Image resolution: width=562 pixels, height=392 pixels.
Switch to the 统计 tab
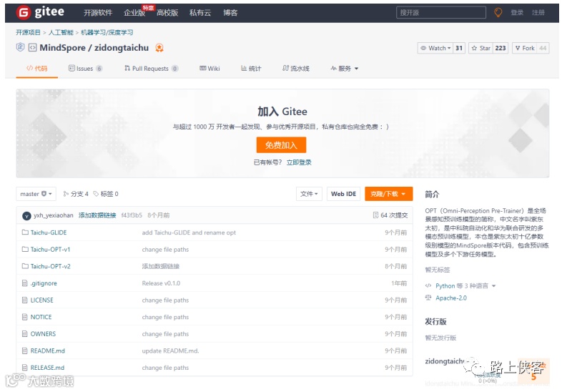pyautogui.click(x=251, y=68)
